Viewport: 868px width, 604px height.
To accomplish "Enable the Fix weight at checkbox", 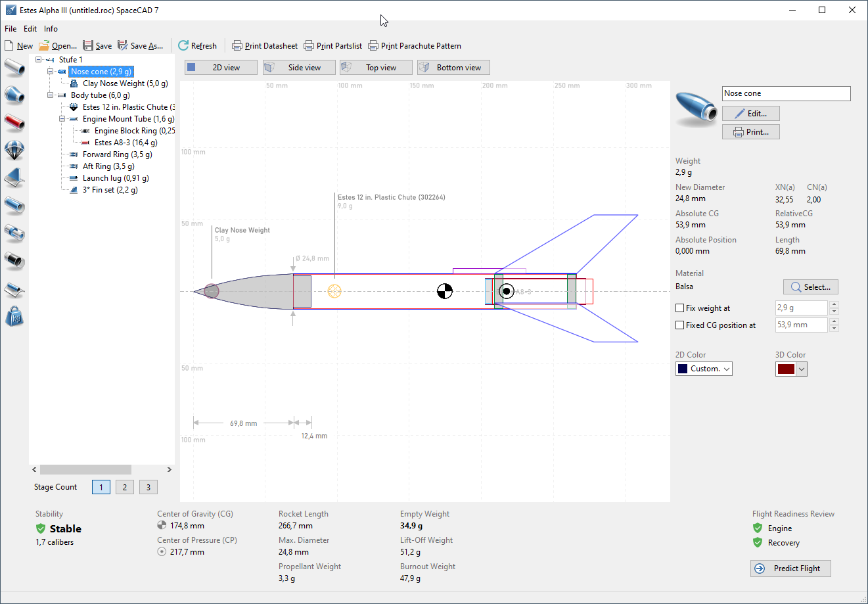I will point(680,308).
